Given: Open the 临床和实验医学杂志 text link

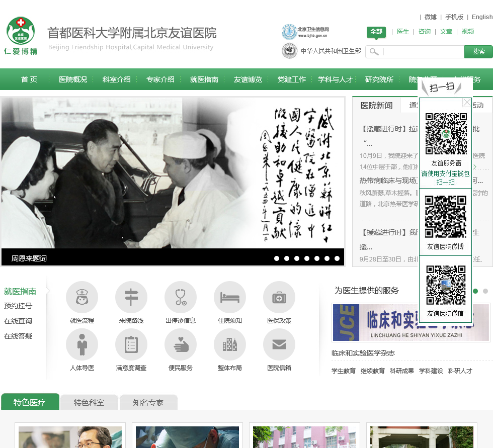Looking at the screenshot, I should click(363, 353).
